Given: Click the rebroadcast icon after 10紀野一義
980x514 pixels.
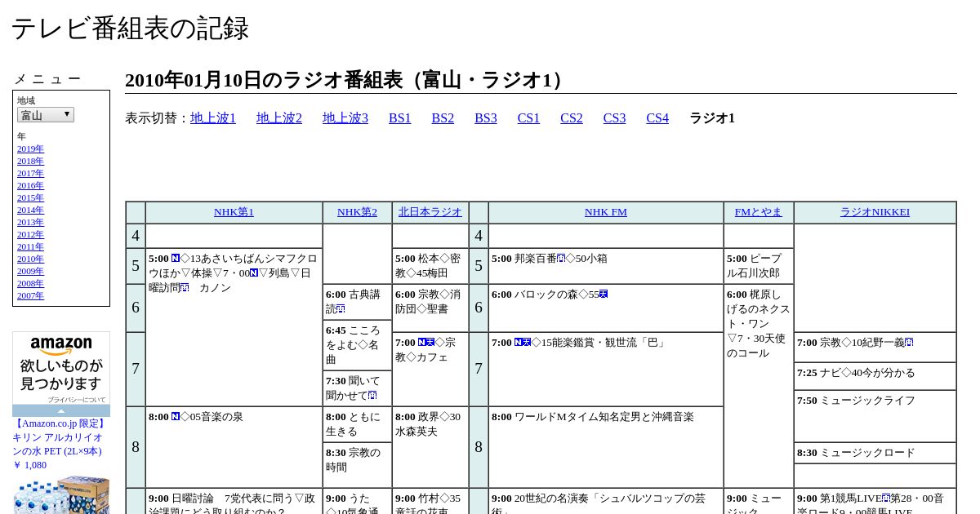Looking at the screenshot, I should pyautogui.click(x=909, y=343).
